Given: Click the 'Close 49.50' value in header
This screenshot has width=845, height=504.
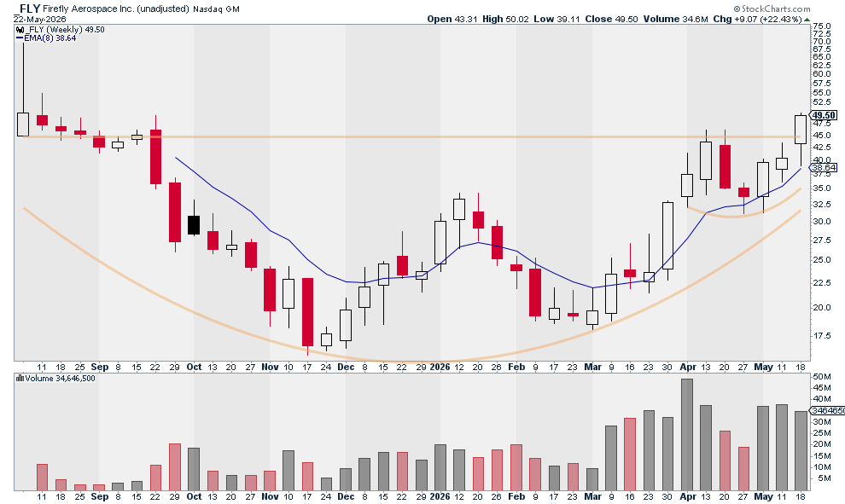Looking at the screenshot, I should 611,19.
